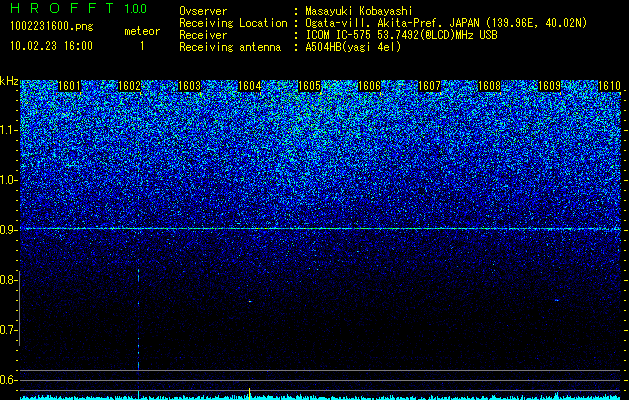Click the 1601 time marker
Image resolution: width=629 pixels, height=400 pixels.
(x=69, y=86)
